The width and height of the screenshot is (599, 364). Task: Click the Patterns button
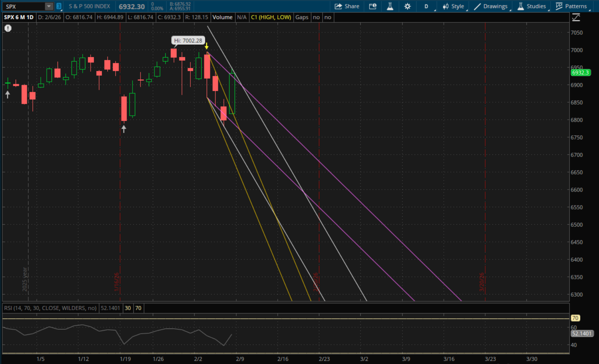[571, 6]
